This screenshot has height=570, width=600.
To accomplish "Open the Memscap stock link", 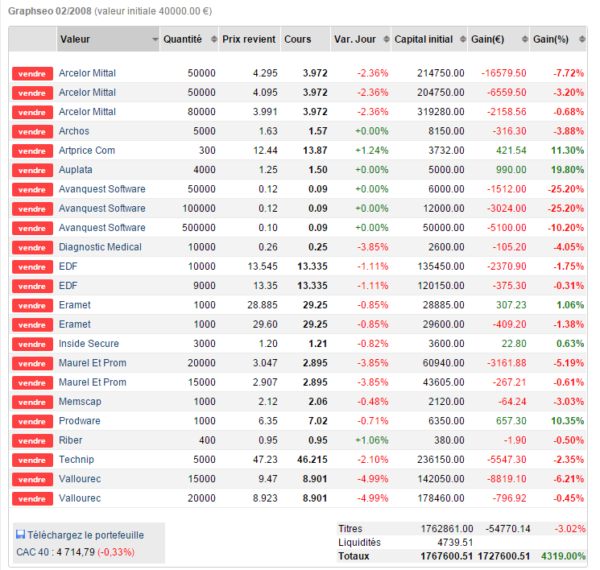I will pyautogui.click(x=80, y=402).
